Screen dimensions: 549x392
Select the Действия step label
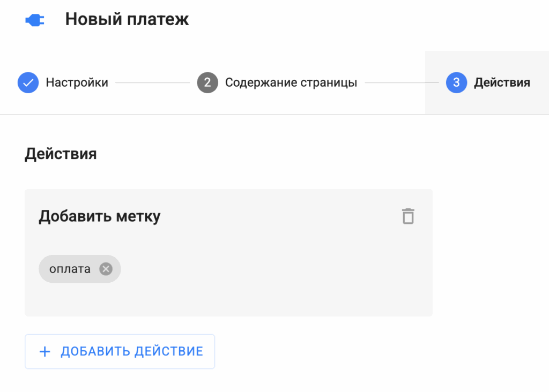click(502, 83)
